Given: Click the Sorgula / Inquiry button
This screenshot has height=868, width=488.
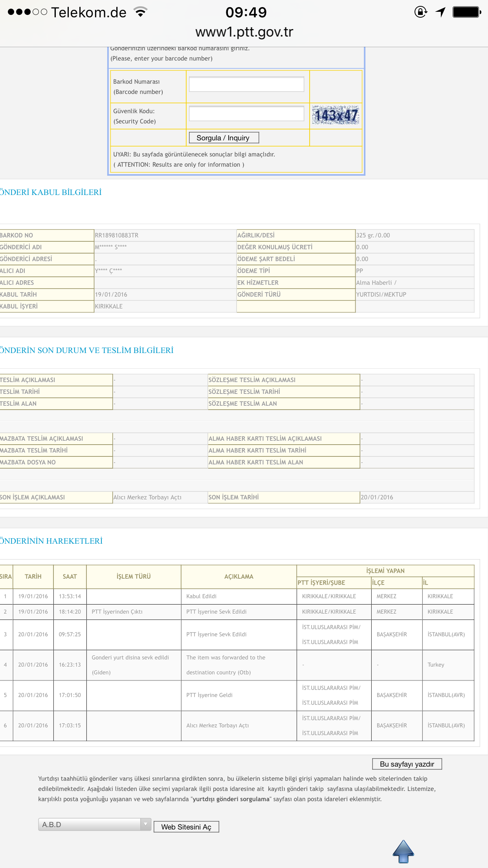Looking at the screenshot, I should tap(224, 138).
